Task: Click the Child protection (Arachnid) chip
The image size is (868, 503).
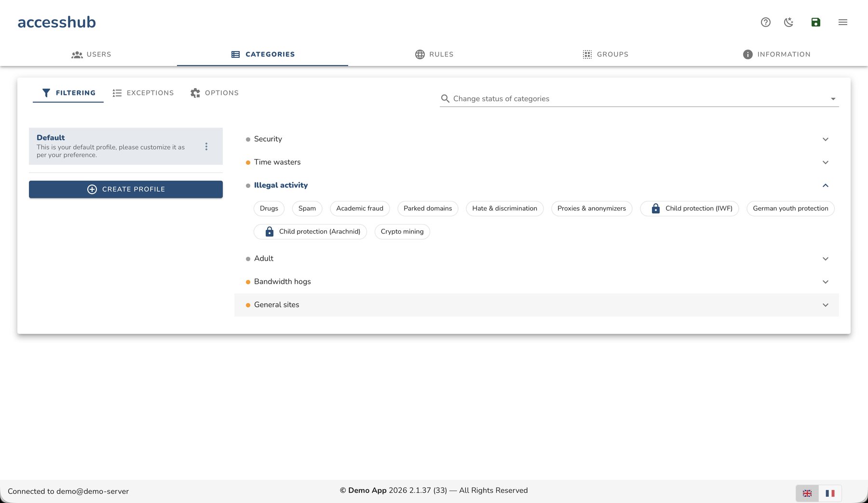Action: click(x=310, y=232)
